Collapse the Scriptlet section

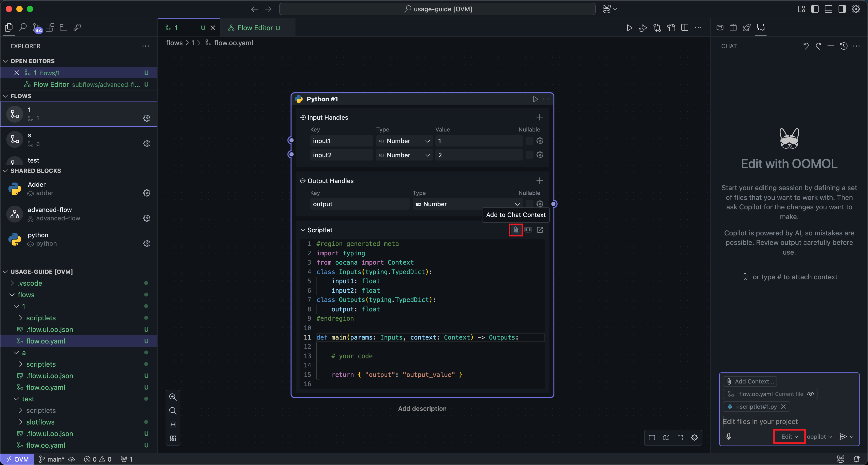pos(303,230)
